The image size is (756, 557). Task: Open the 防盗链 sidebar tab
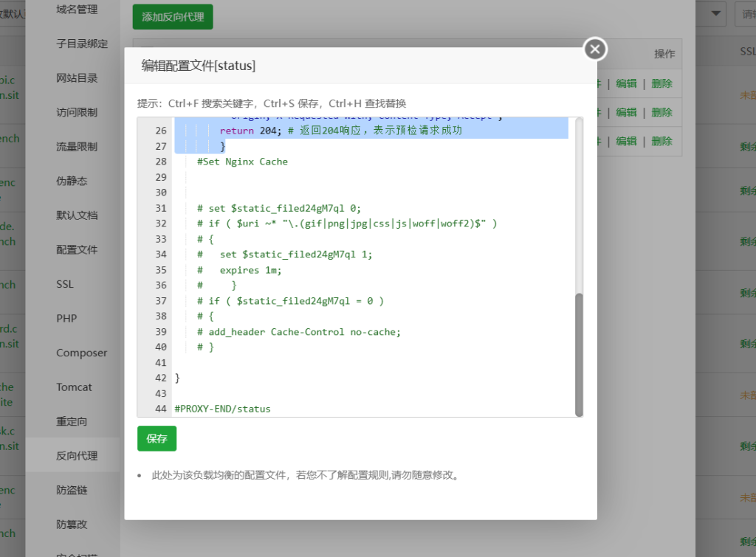pyautogui.click(x=72, y=490)
